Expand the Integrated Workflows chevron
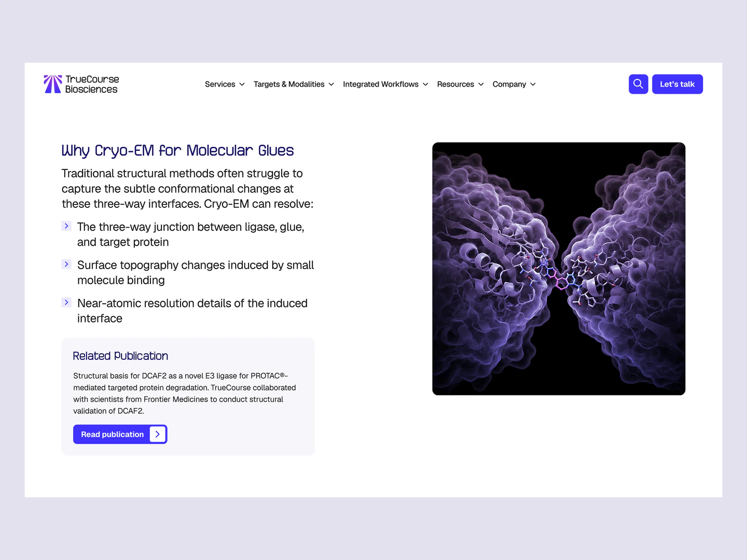Viewport: 747px width, 560px height. point(425,85)
